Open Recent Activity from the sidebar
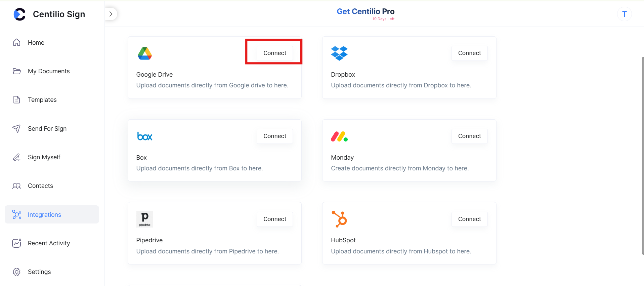 [x=49, y=243]
